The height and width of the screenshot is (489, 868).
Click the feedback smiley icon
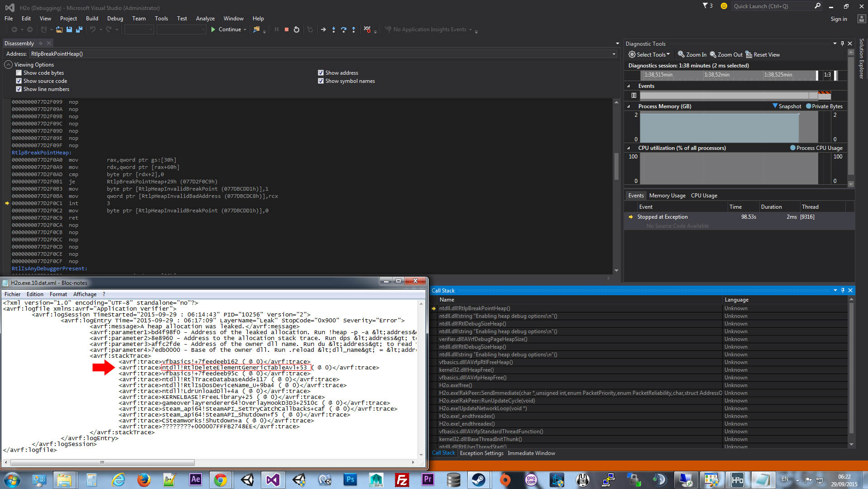point(724,6)
